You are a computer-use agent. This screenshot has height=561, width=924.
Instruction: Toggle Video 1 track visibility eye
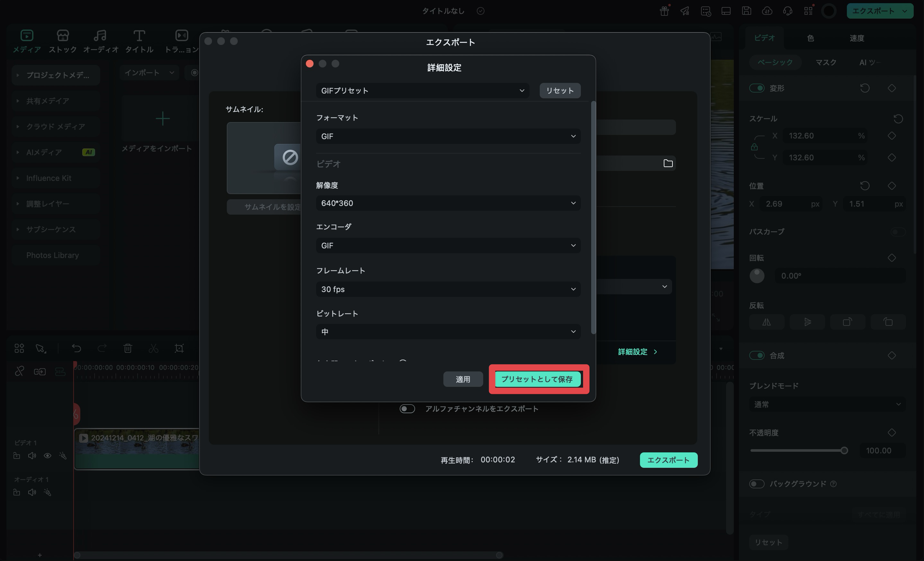(47, 456)
